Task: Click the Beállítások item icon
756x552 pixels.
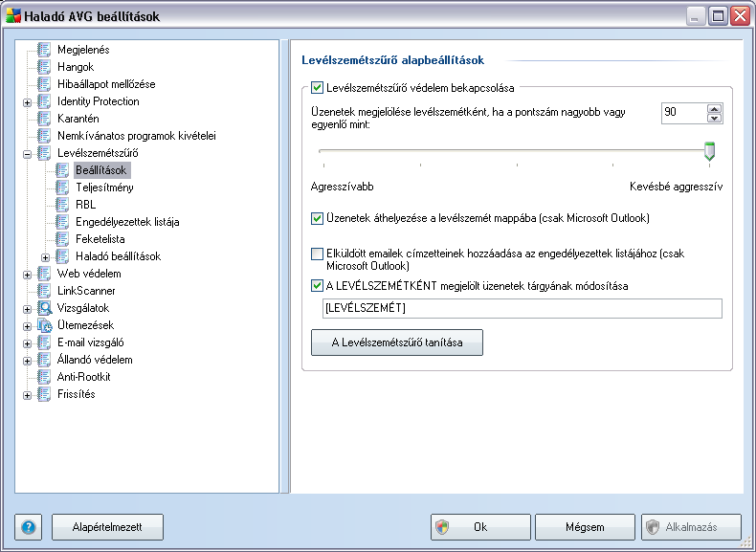Action: (x=62, y=170)
